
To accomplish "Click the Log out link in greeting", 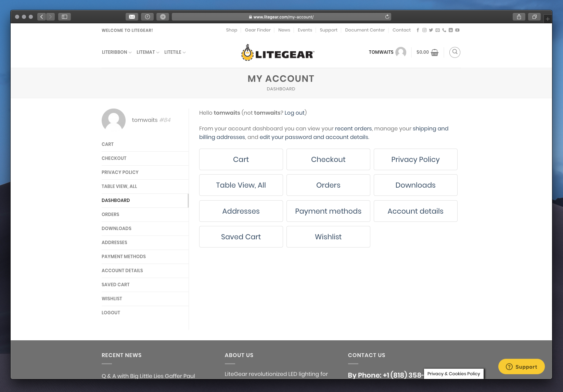I will [x=294, y=113].
